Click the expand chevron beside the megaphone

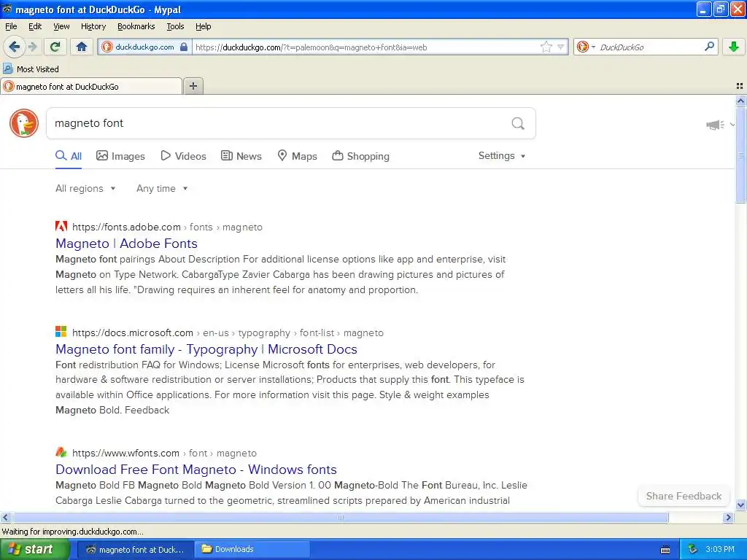(x=732, y=124)
